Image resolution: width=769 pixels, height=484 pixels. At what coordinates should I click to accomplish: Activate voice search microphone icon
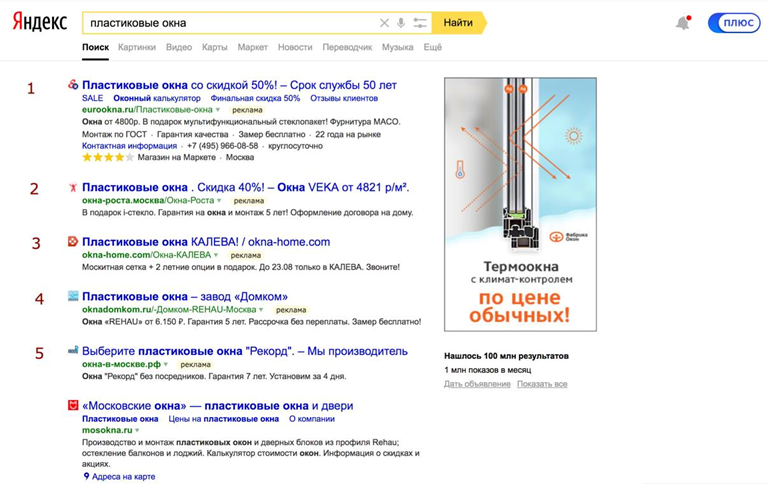(401, 23)
